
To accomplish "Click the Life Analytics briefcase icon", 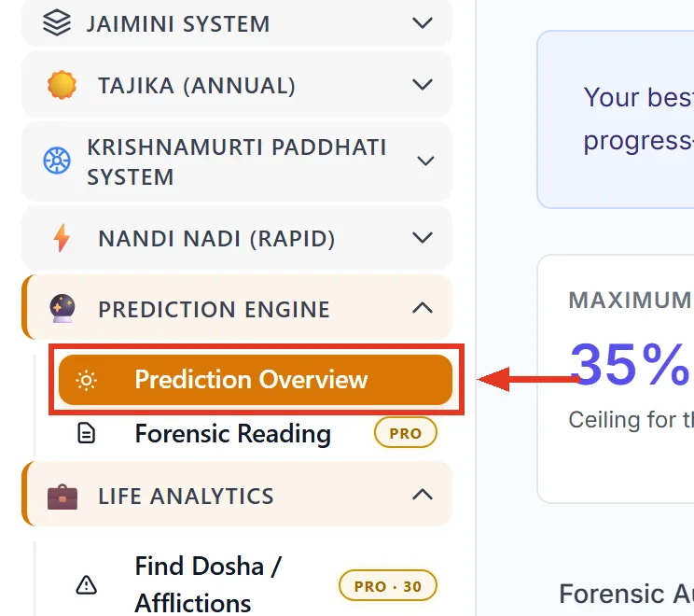I will click(62, 497).
